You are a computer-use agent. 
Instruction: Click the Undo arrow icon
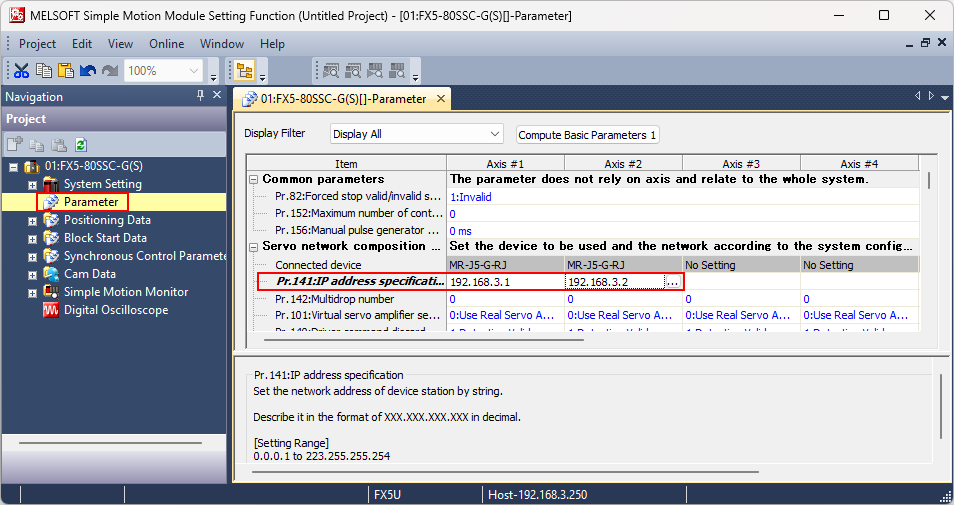88,71
